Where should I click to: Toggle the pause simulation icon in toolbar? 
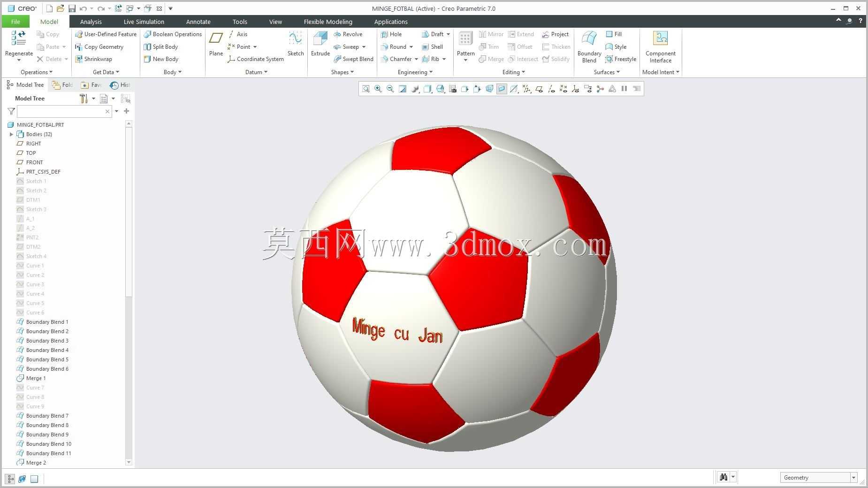point(624,89)
